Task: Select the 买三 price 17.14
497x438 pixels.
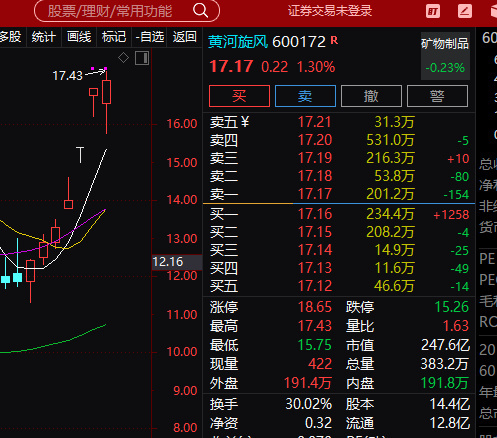Action: [x=315, y=250]
